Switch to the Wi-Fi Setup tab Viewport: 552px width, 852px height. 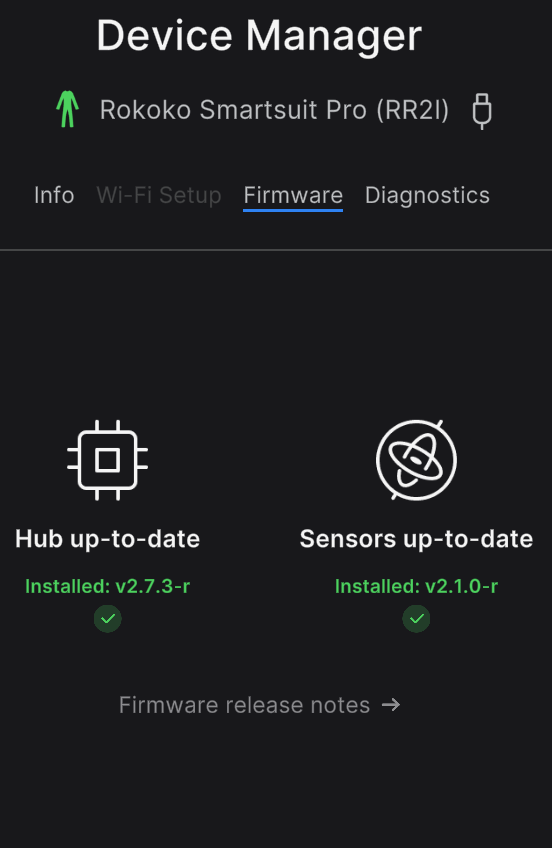[x=159, y=195]
